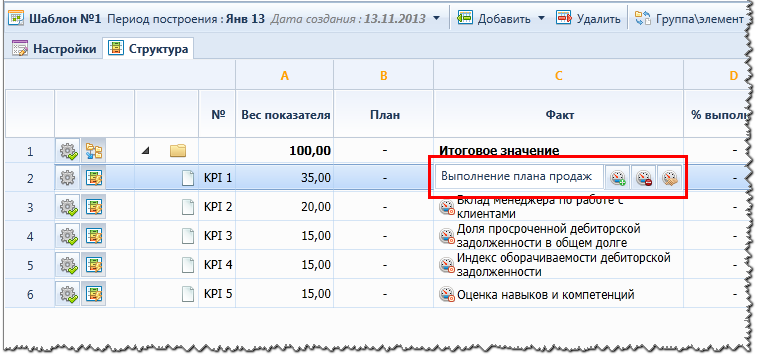Click the KPI 1 cell
762x361 pixels.
[x=218, y=178]
